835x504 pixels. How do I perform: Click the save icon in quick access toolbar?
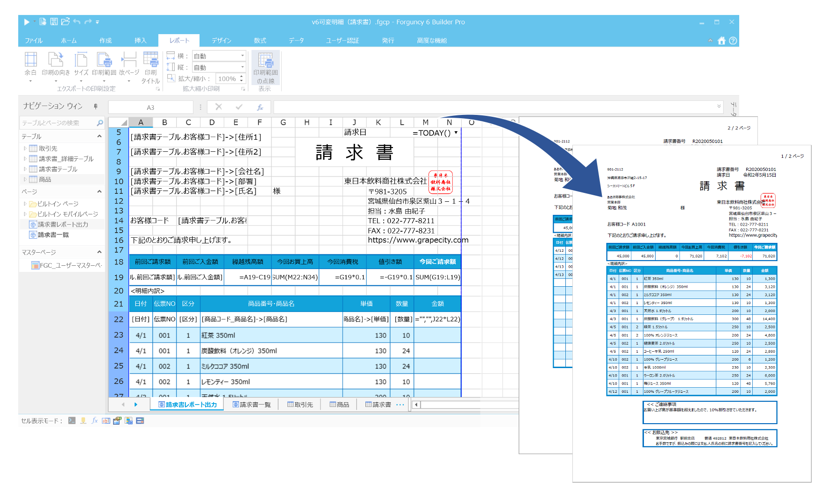point(54,22)
